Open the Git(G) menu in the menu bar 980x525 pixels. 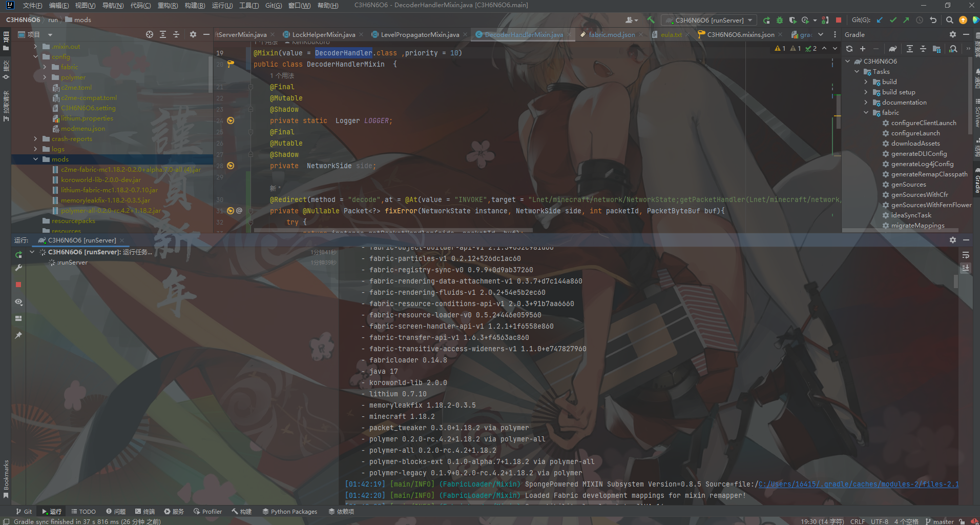(274, 5)
